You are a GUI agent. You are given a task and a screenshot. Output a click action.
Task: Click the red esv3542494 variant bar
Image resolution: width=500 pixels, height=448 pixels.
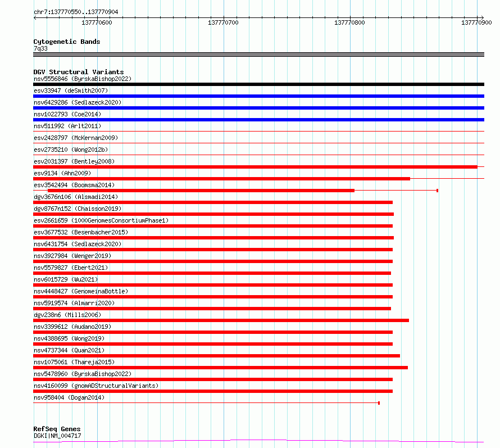tap(201, 191)
